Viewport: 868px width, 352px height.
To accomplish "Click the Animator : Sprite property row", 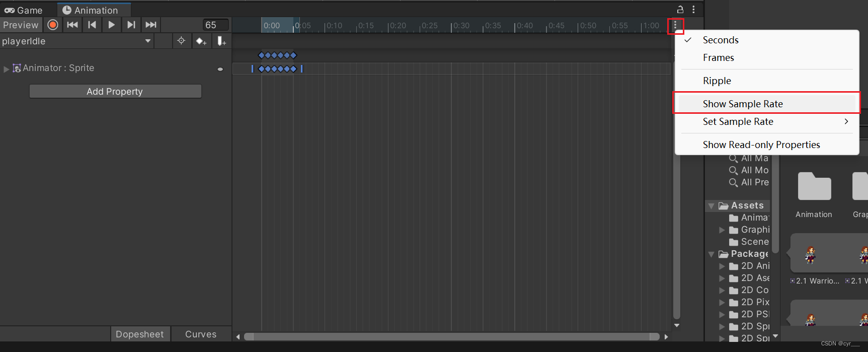I will coord(116,68).
